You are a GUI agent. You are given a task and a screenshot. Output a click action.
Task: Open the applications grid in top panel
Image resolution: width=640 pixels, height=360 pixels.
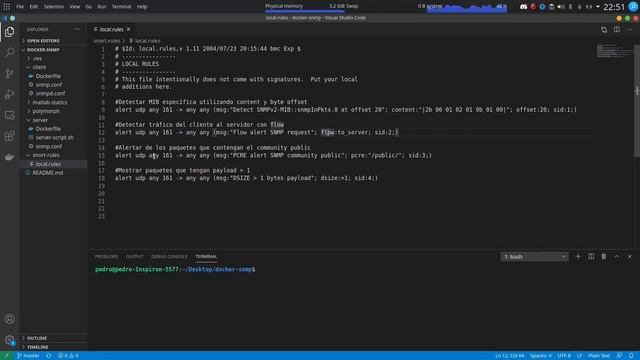click(7, 7)
